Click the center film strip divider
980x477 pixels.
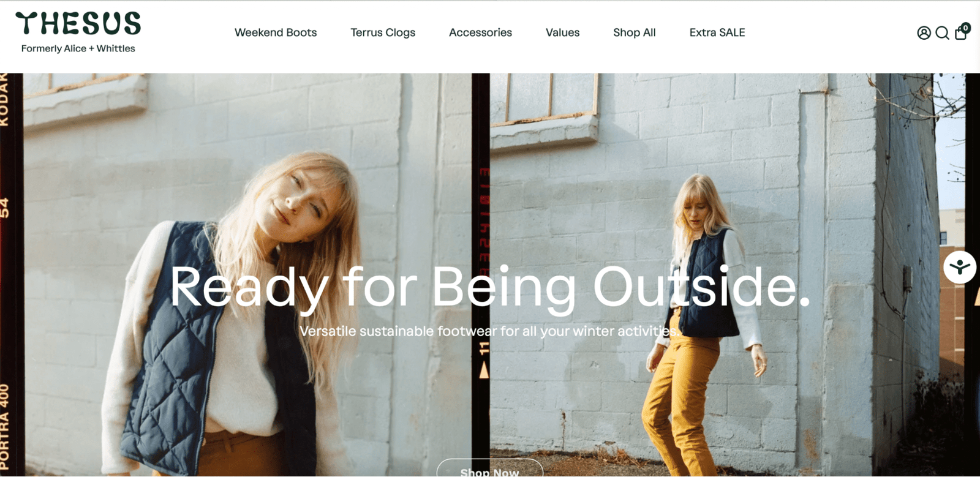pyautogui.click(x=481, y=275)
